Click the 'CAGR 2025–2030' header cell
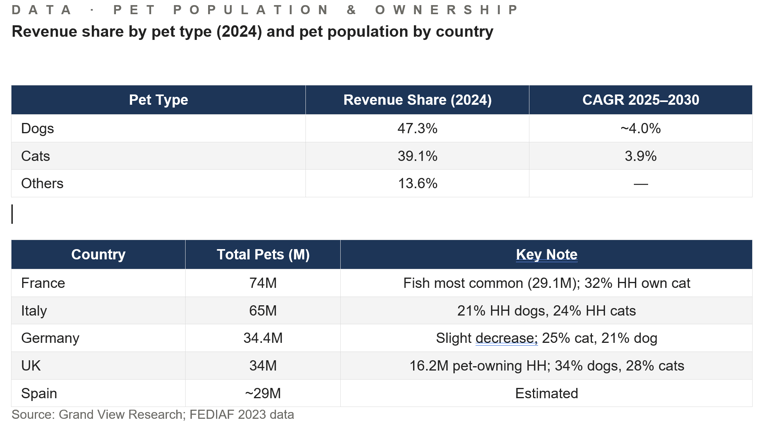 (640, 100)
